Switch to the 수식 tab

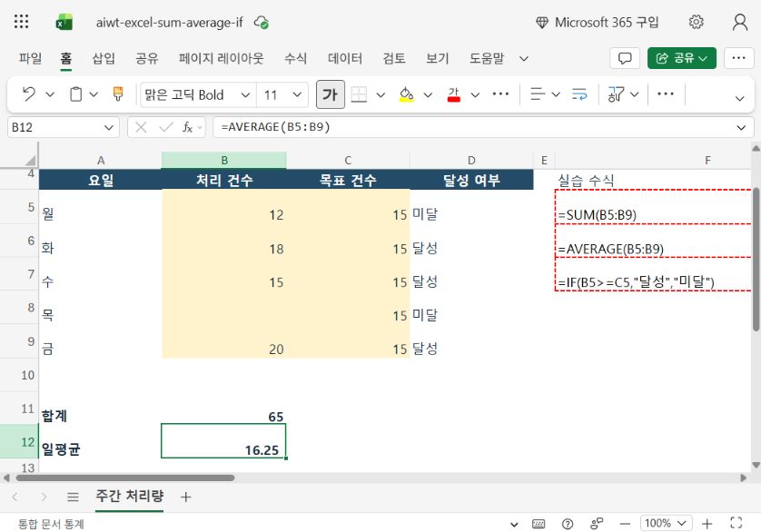[295, 58]
